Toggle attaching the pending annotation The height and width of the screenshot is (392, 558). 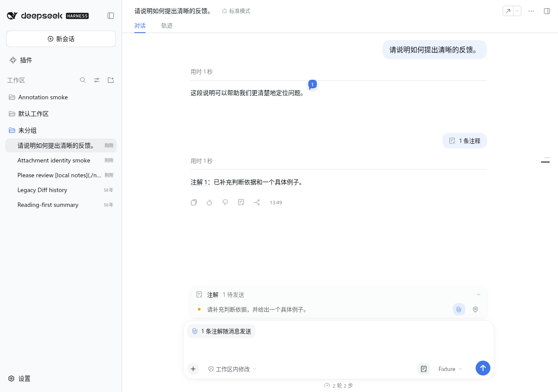(459, 309)
